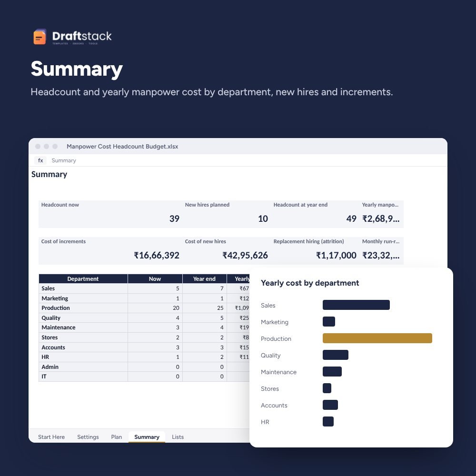
Task: Select the HR cell in table
Action: pyautogui.click(x=83, y=357)
